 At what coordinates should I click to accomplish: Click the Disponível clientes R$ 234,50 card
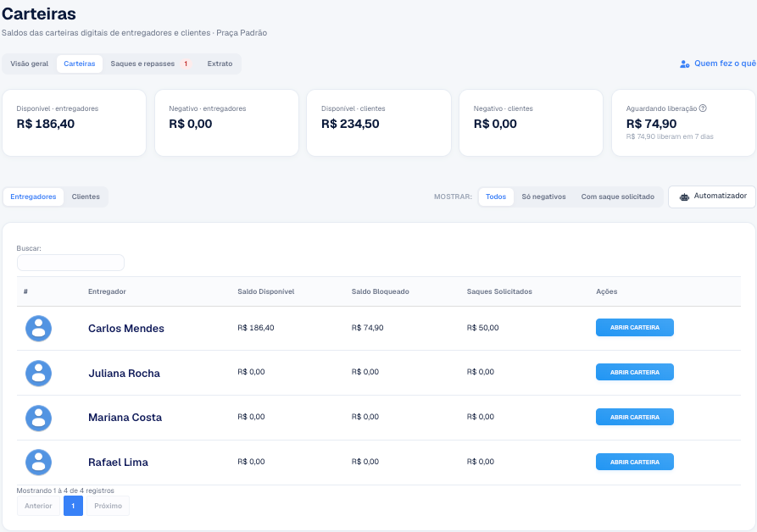point(379,123)
